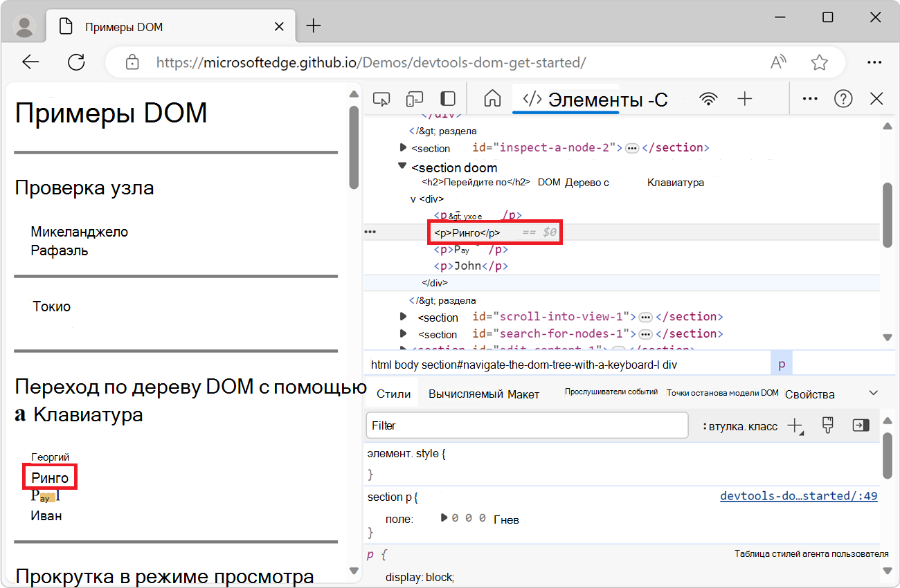Click the network conditions wifi icon
The width and height of the screenshot is (900, 588).
click(x=708, y=98)
